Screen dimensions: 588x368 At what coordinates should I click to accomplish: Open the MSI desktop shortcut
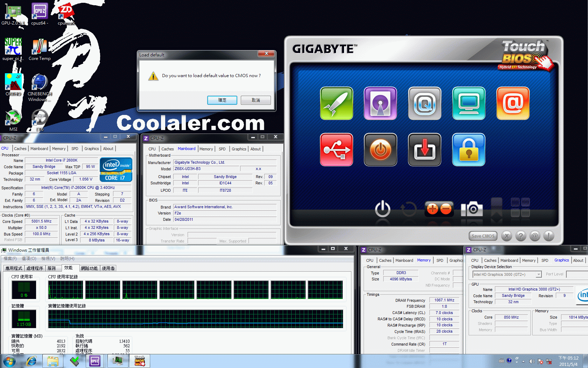pyautogui.click(x=13, y=120)
